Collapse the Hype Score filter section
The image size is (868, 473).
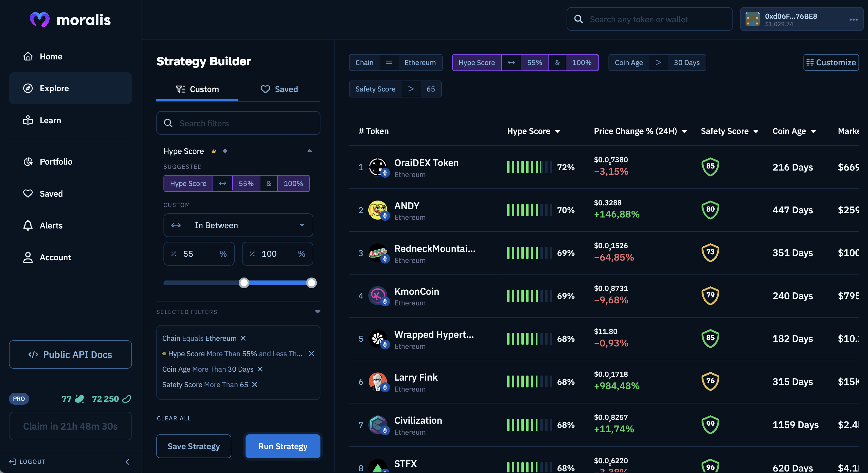[x=309, y=151]
